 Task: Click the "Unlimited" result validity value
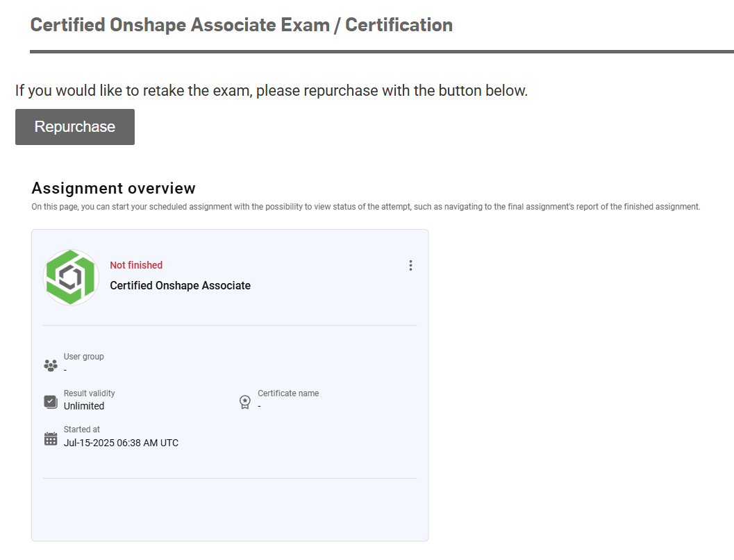click(84, 406)
